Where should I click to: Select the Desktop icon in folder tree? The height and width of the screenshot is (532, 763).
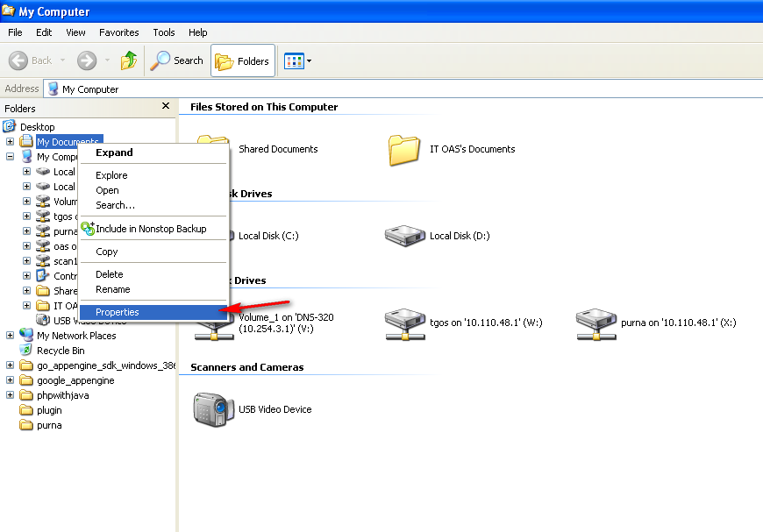pos(10,126)
